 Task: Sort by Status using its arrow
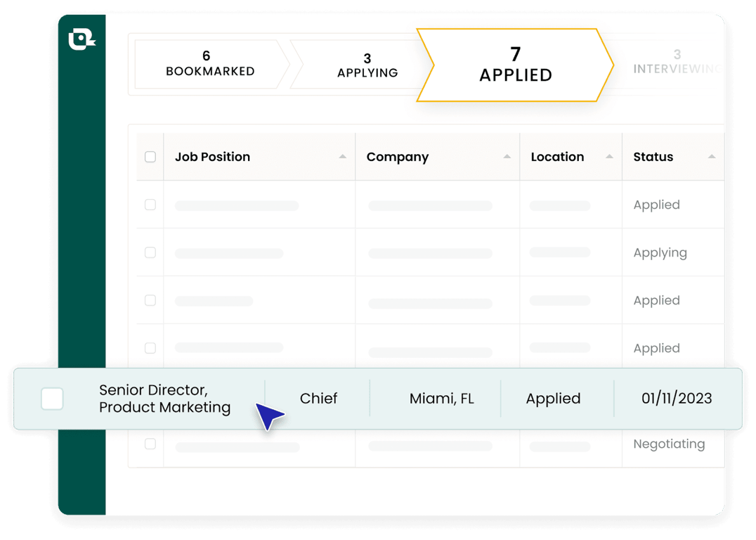[712, 156]
